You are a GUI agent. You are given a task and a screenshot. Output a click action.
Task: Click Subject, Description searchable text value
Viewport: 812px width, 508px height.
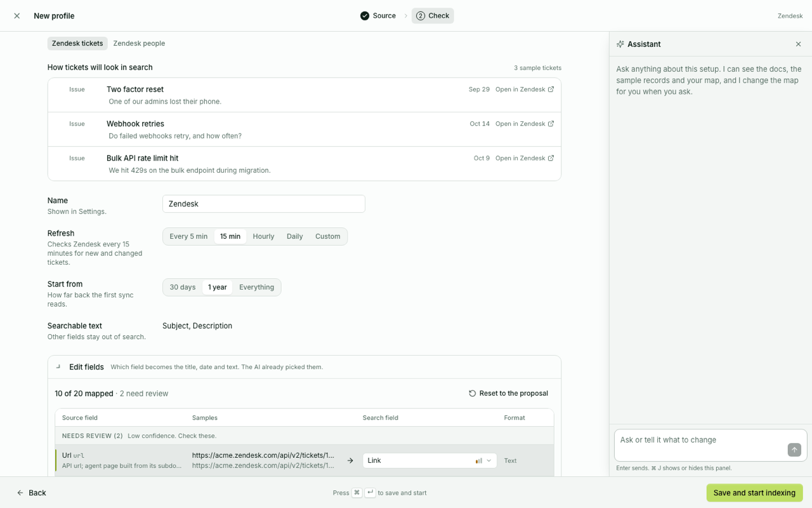(197, 326)
